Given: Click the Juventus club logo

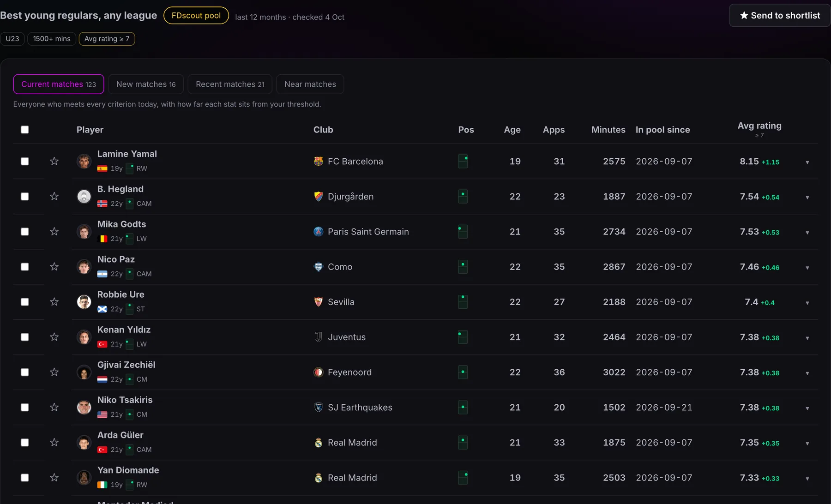Looking at the screenshot, I should 319,337.
